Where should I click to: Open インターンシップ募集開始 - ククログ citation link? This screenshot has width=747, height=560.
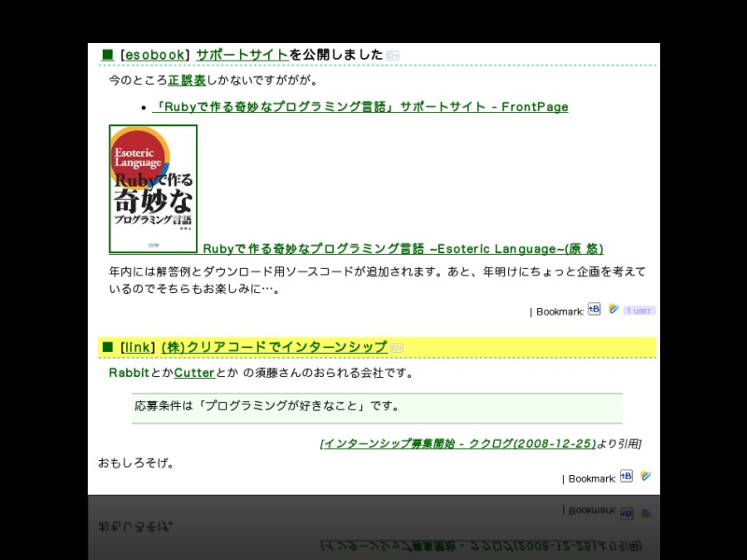(x=459, y=443)
